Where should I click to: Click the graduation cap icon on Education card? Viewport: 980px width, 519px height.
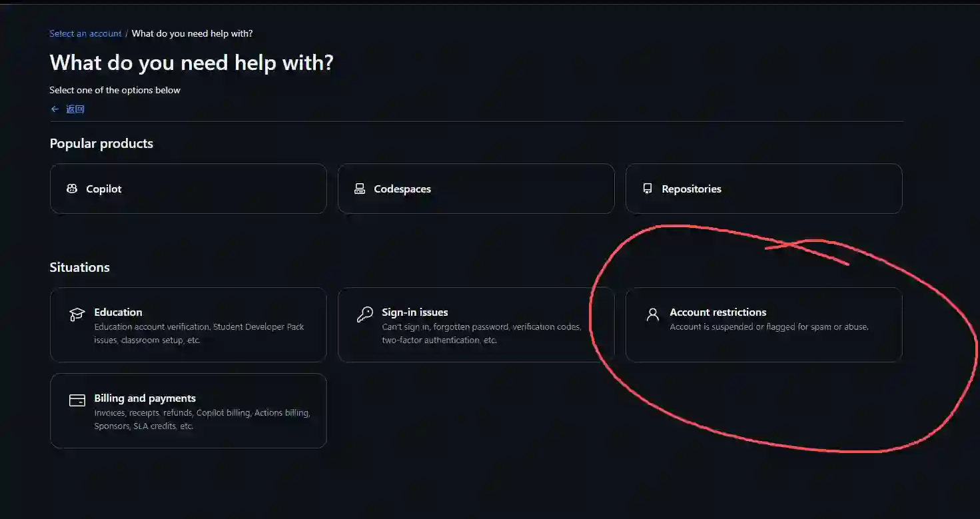77,313
